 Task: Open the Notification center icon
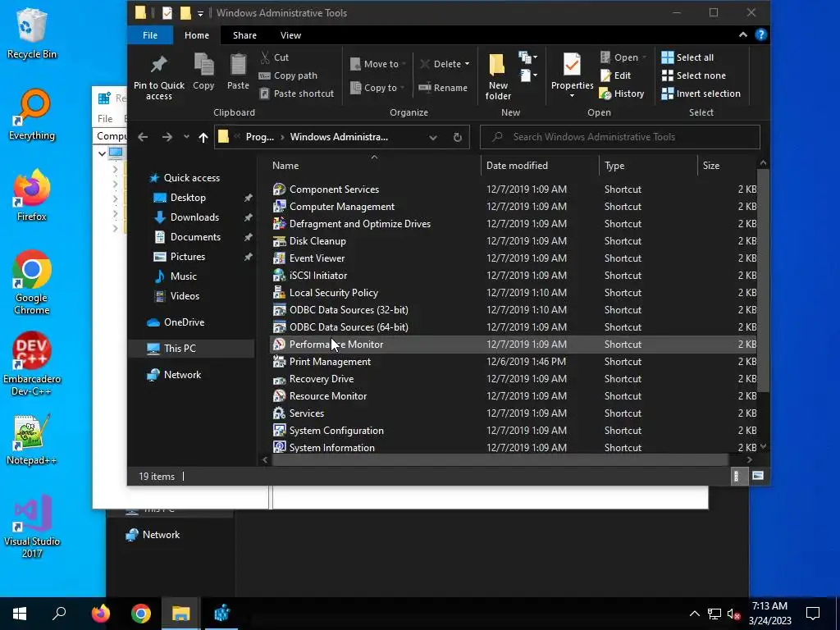[813, 614]
